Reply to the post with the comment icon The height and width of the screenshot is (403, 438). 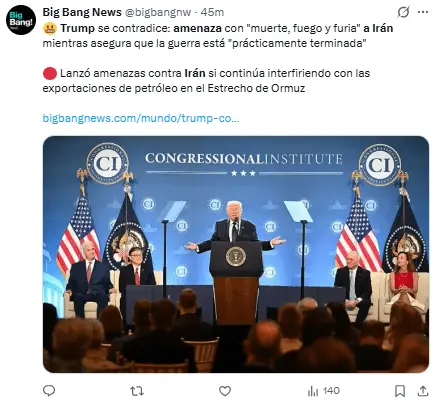(x=49, y=390)
